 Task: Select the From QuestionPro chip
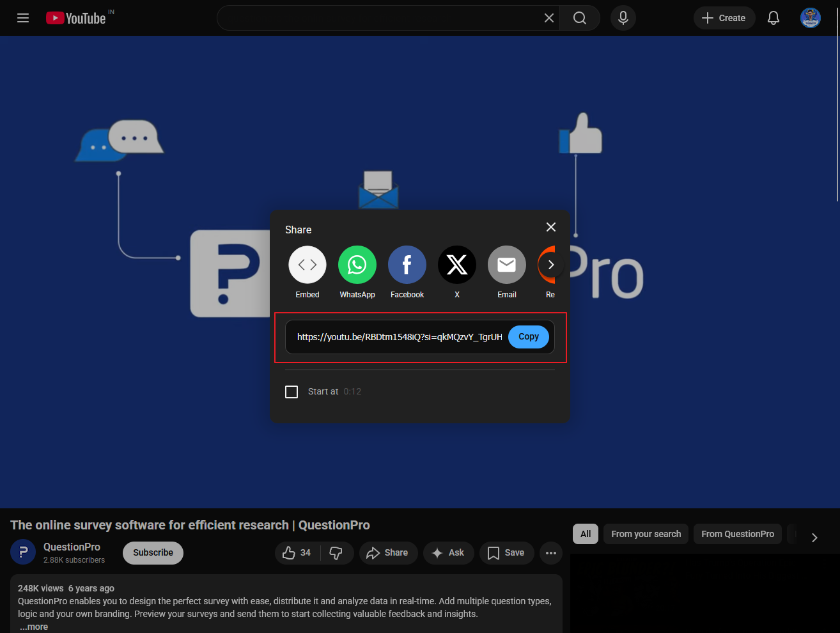(738, 534)
